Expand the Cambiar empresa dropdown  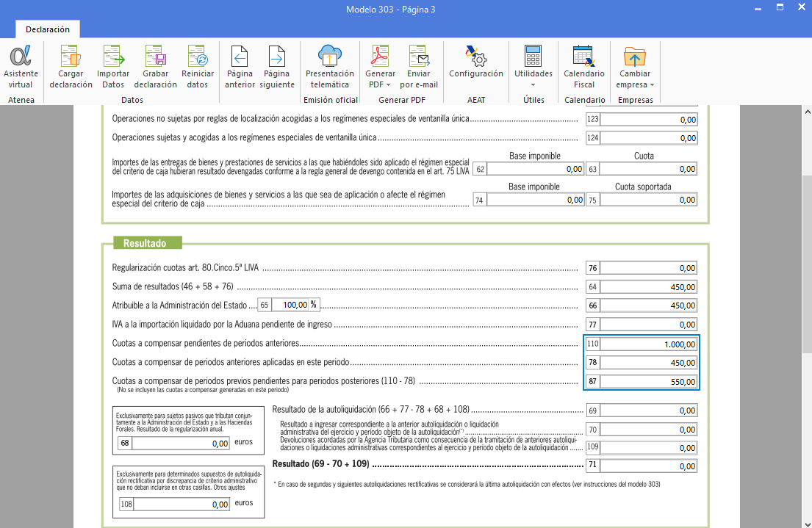coord(635,79)
